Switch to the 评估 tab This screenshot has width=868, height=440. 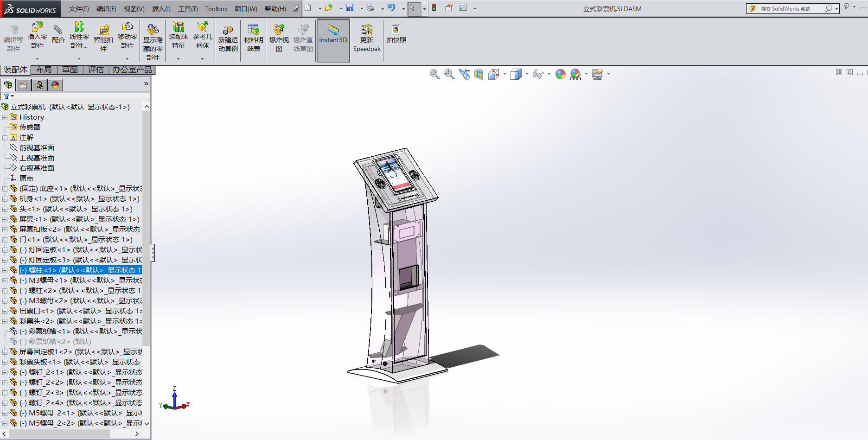coord(96,70)
